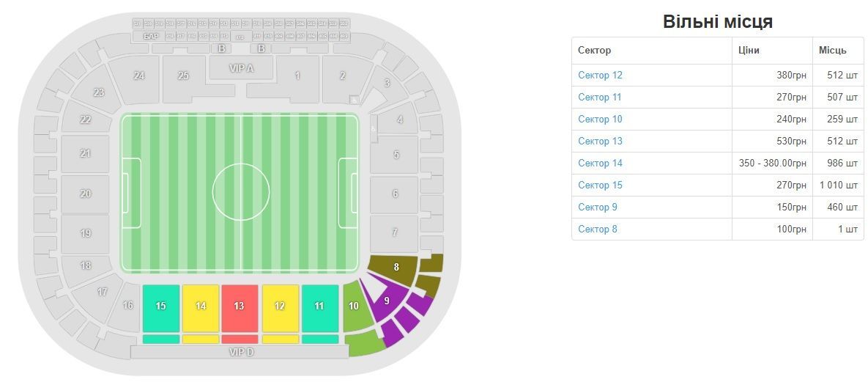The image size is (868, 382).
Task: Click VIP A section on stadium map
Action: 241,67
